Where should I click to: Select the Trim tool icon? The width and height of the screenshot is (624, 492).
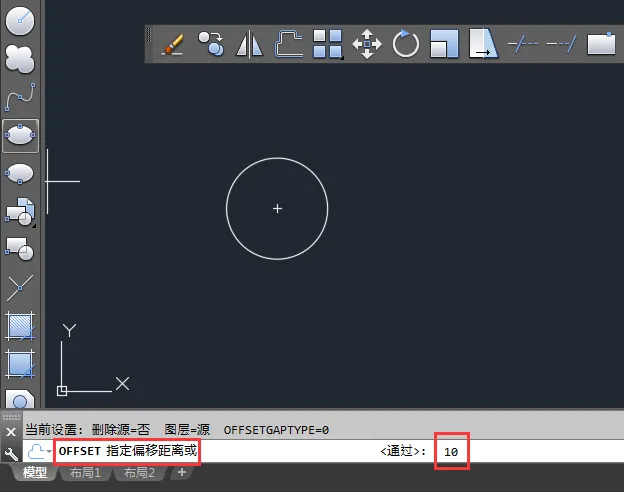pos(523,44)
